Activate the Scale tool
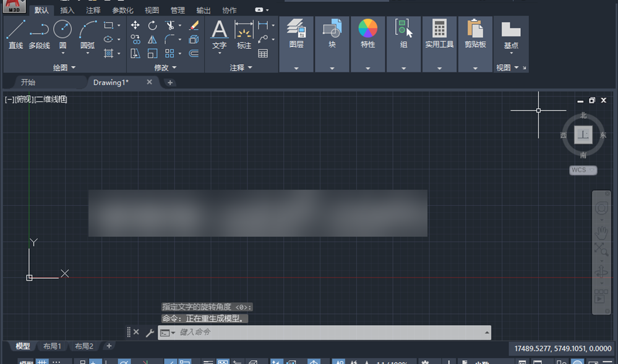This screenshot has height=364, width=618. tap(153, 53)
